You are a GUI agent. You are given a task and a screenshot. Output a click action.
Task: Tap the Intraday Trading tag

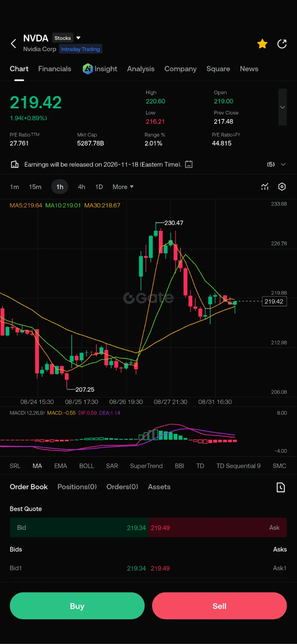pos(80,49)
